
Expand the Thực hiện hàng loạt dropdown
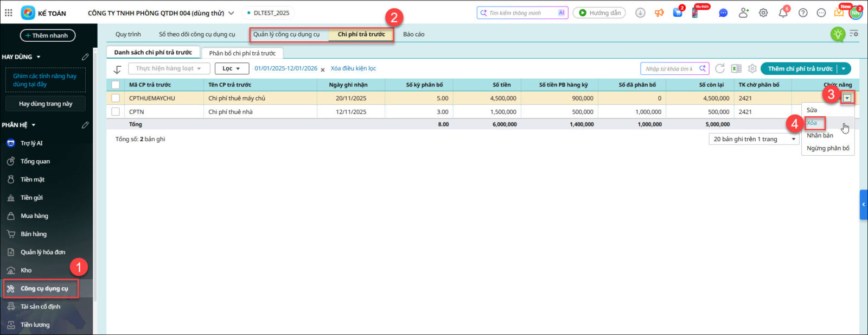point(168,68)
